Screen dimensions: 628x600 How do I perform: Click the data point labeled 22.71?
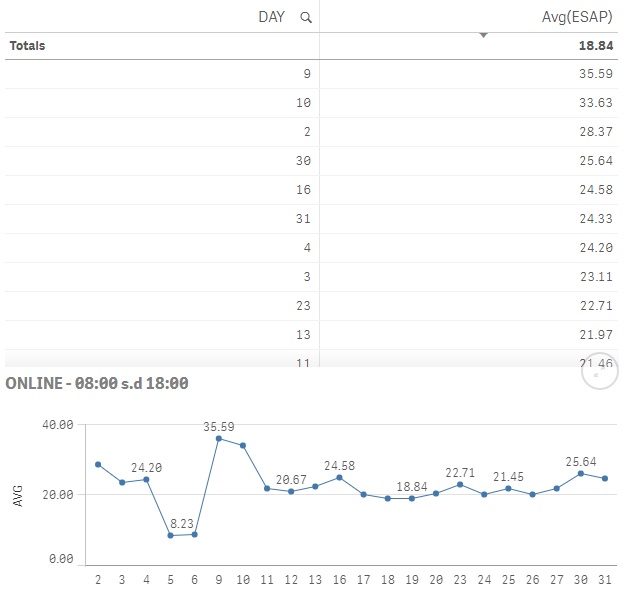[460, 484]
